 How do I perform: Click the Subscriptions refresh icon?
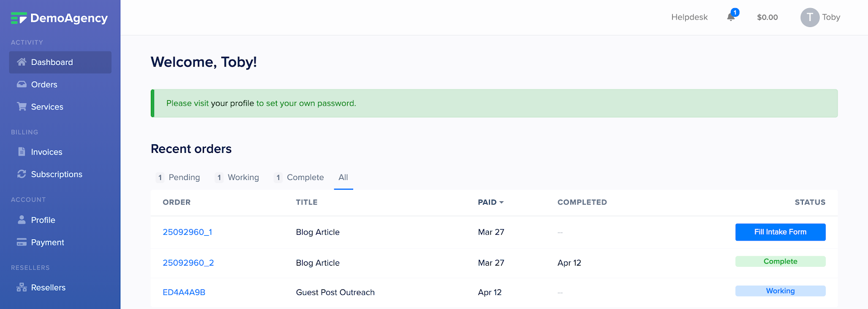click(x=22, y=174)
